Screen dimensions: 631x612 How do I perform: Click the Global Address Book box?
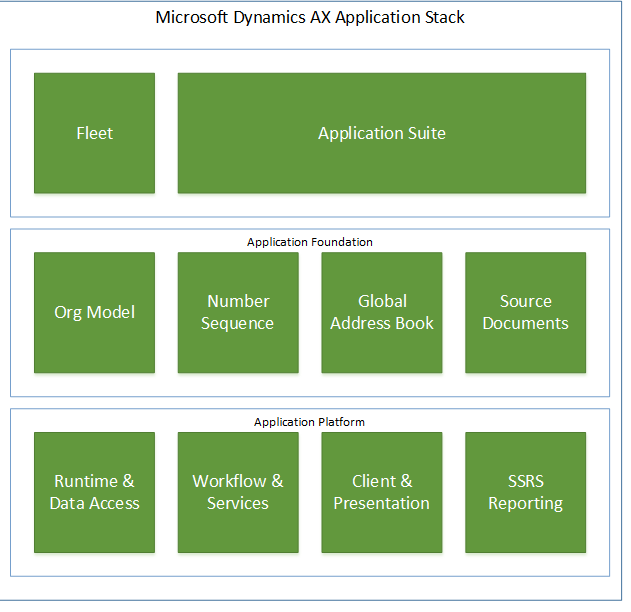(x=382, y=313)
